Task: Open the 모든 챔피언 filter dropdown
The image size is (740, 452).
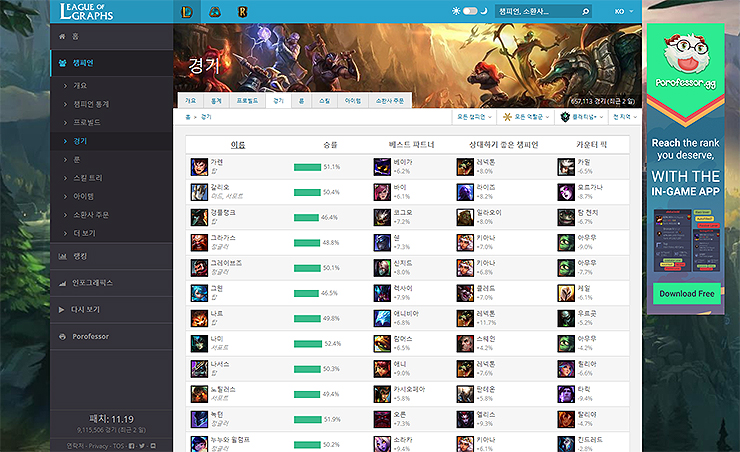Action: 474,117
